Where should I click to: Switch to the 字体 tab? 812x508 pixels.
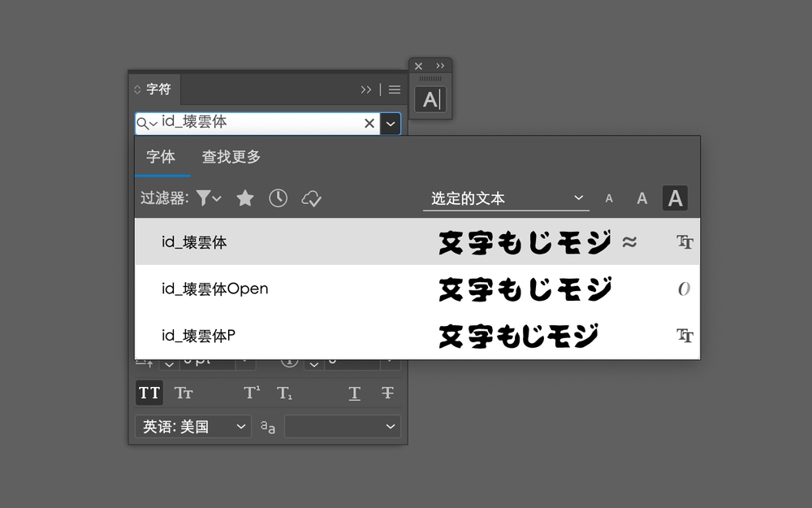(x=161, y=157)
